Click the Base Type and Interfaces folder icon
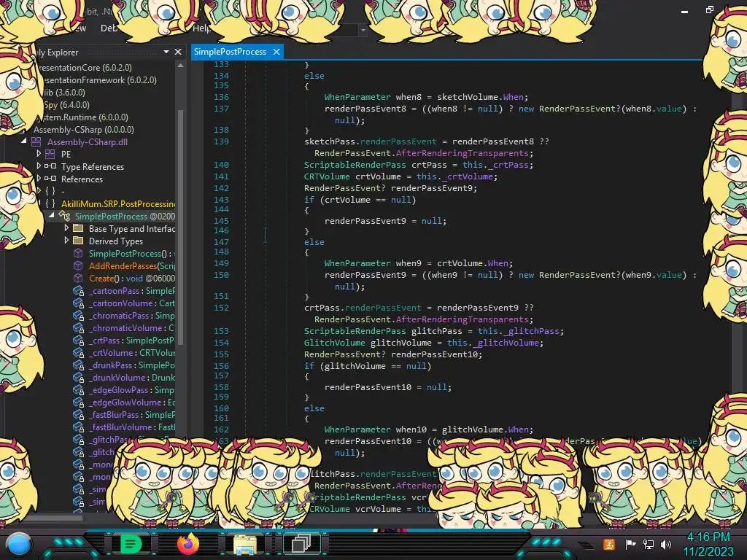This screenshot has height=560, width=747. 78,228
